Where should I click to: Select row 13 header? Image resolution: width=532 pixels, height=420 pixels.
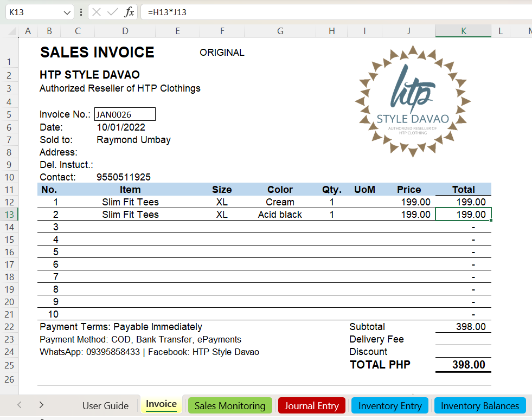click(9, 215)
